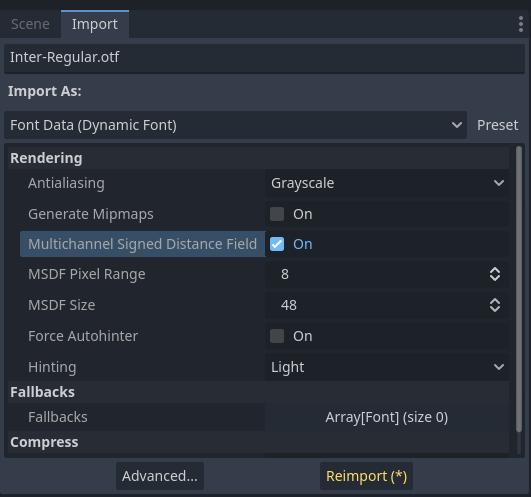The height and width of the screenshot is (497, 531).
Task: Click the Import As dropdown chevron
Action: click(x=456, y=125)
